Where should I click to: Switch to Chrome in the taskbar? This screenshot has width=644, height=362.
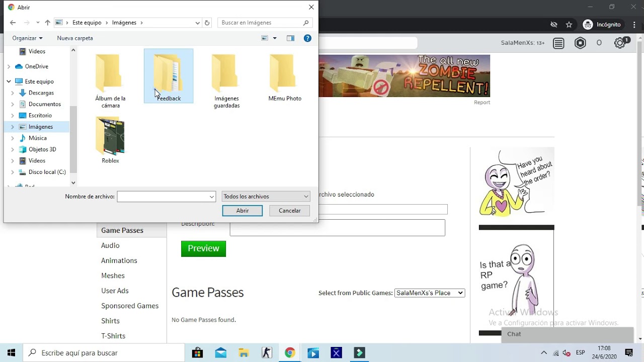click(x=290, y=353)
